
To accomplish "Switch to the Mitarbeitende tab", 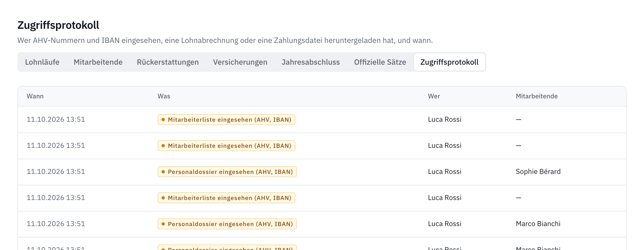I will click(98, 62).
